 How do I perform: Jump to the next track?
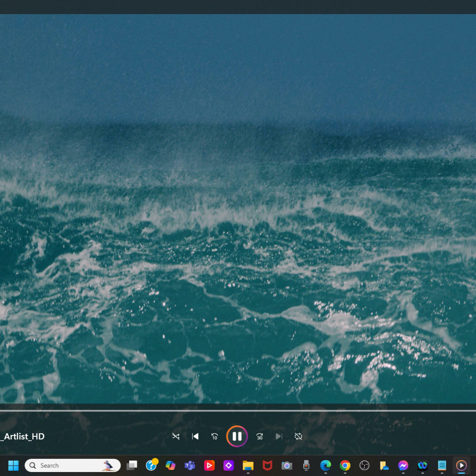[279, 436]
